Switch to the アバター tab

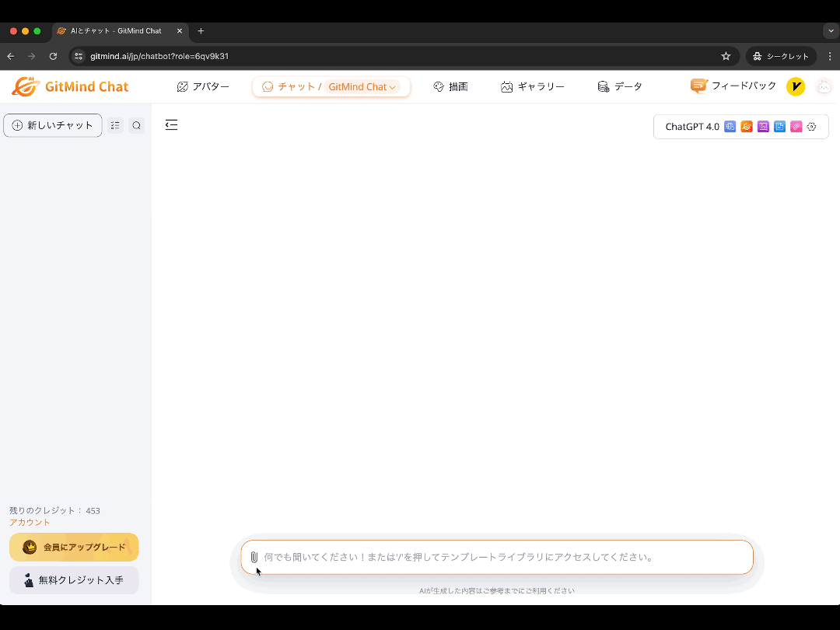coord(203,87)
